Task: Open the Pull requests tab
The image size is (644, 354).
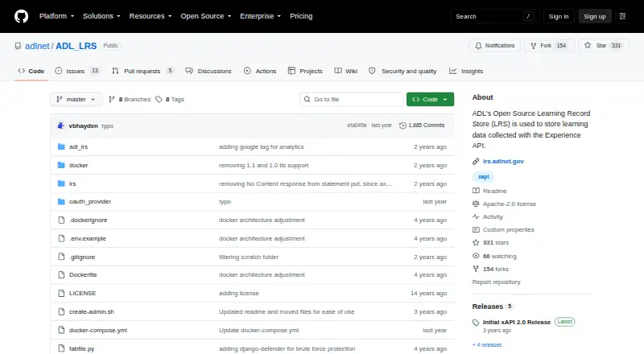Action: coord(142,71)
